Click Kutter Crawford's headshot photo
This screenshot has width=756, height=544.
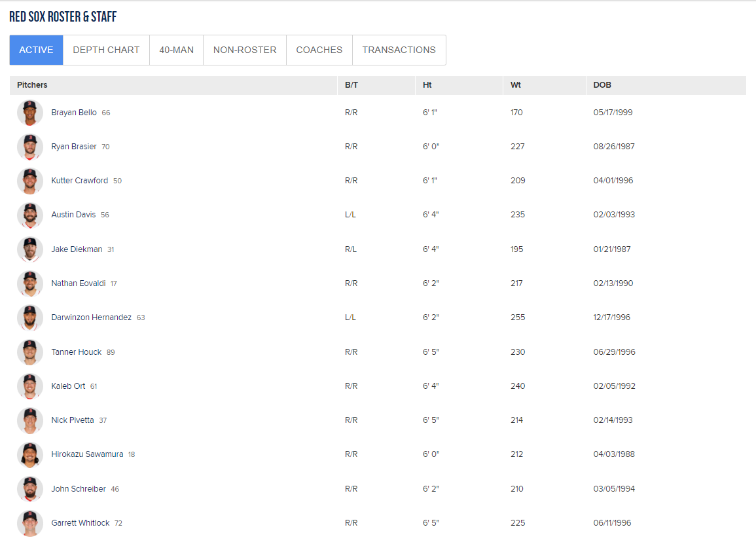(x=30, y=181)
